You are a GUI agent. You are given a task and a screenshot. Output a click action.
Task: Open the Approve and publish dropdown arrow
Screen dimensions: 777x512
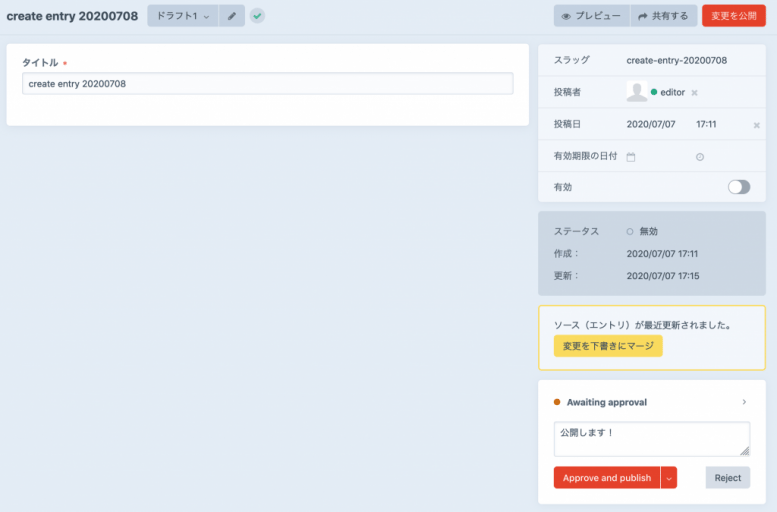(x=669, y=478)
